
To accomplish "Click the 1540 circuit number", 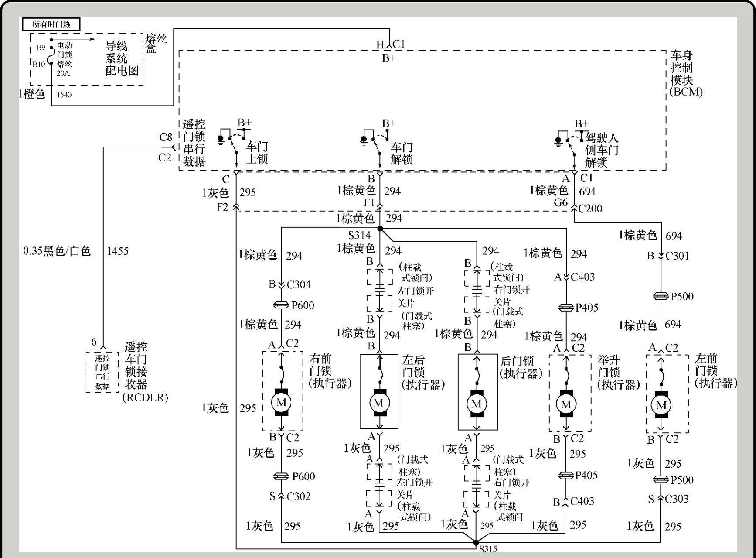I will [x=64, y=95].
